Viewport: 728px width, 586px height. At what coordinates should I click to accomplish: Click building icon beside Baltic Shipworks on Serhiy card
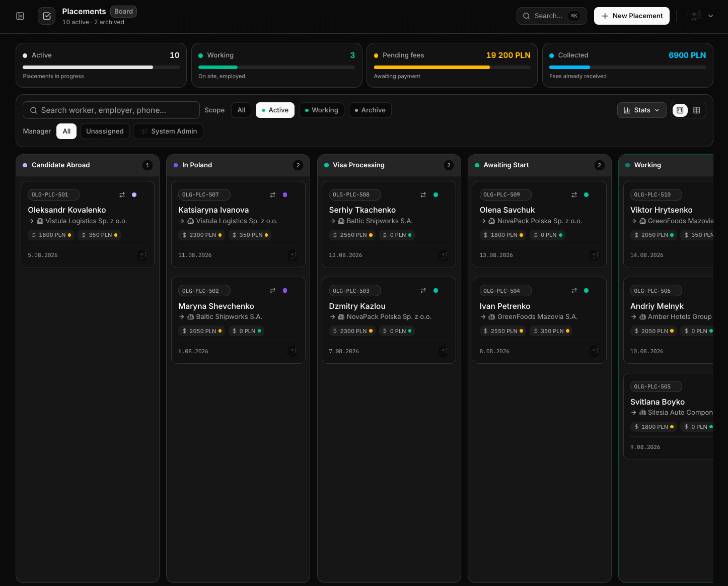[341, 221]
